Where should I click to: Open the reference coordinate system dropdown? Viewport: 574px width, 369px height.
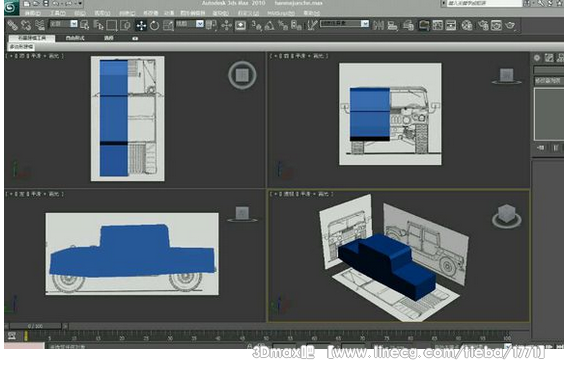[x=190, y=24]
